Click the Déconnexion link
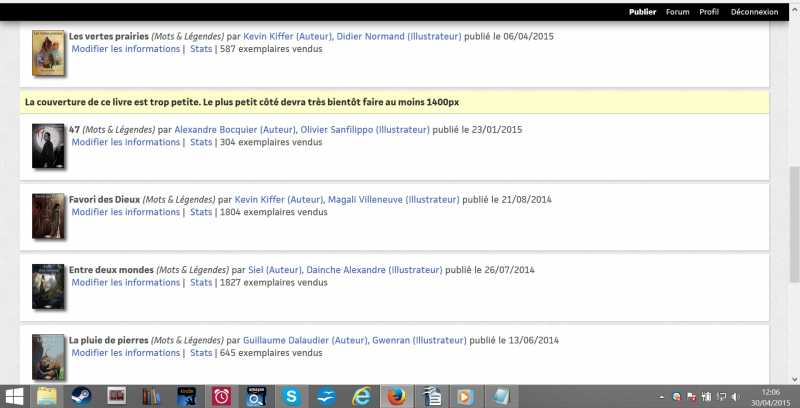The width and height of the screenshot is (800, 408). pyautogui.click(x=754, y=12)
